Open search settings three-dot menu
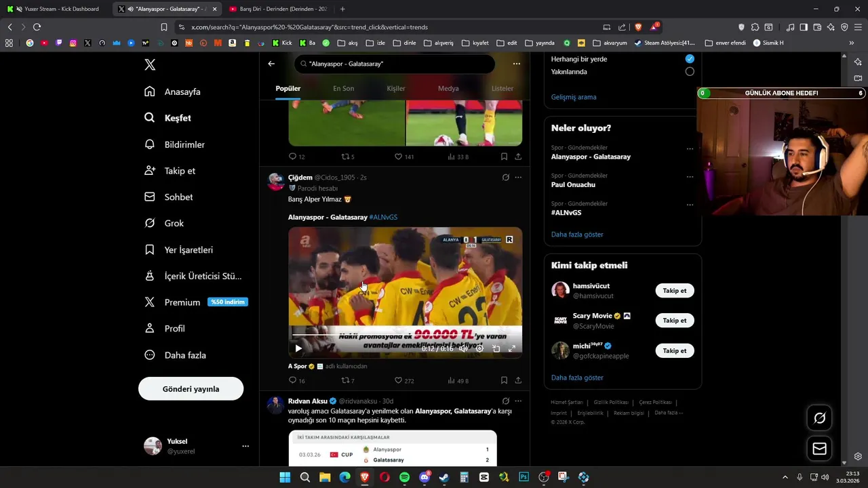Viewport: 868px width, 488px height. [x=517, y=64]
